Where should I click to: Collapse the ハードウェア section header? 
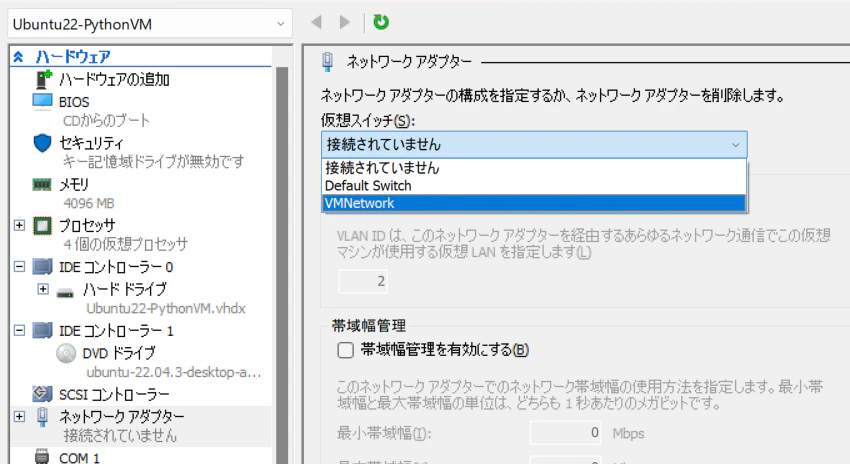[18, 56]
